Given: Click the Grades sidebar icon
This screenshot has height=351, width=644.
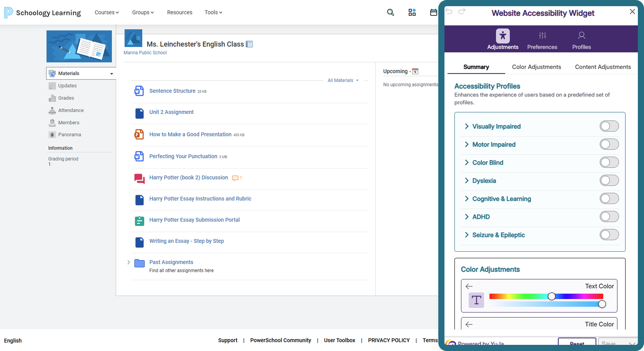Looking at the screenshot, I should [x=52, y=98].
